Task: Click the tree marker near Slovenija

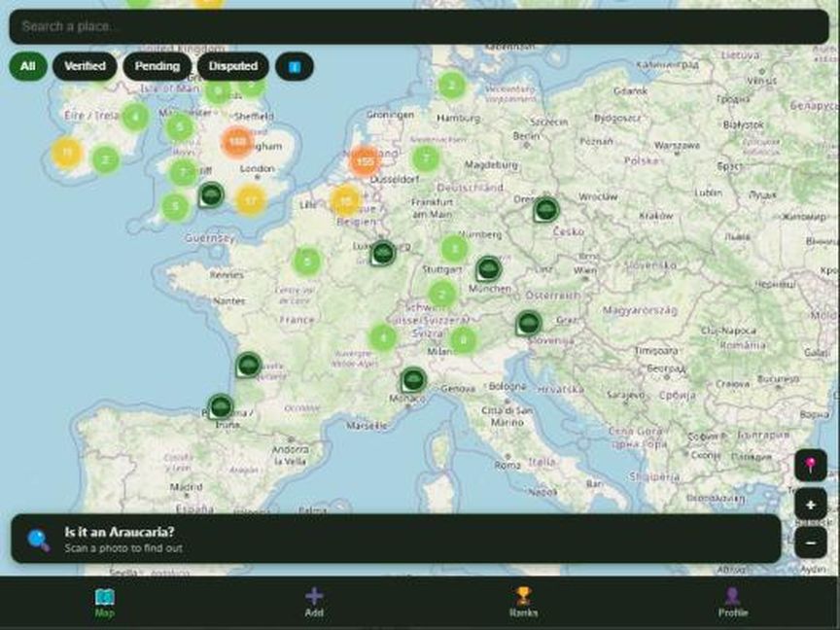Action: pos(528,323)
